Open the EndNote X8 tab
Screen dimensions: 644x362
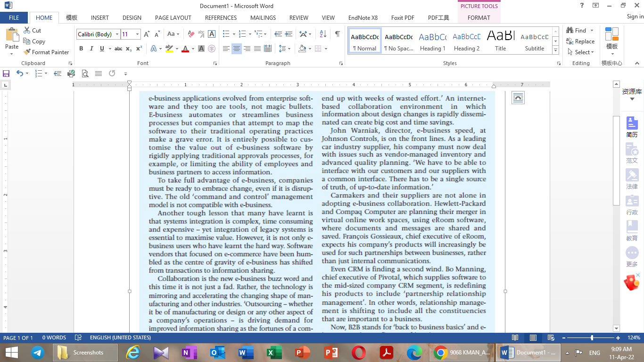(x=363, y=17)
